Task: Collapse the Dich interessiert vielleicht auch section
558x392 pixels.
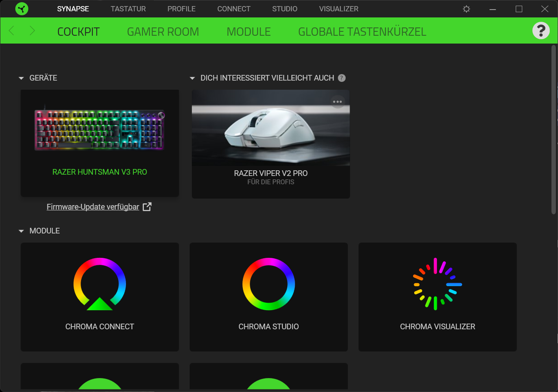Action: (x=192, y=78)
